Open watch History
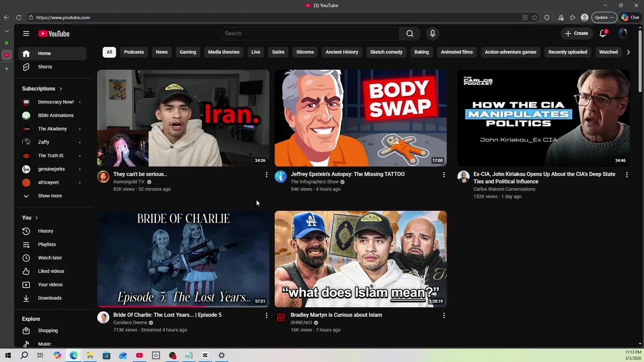This screenshot has width=644, height=362. 52,231
